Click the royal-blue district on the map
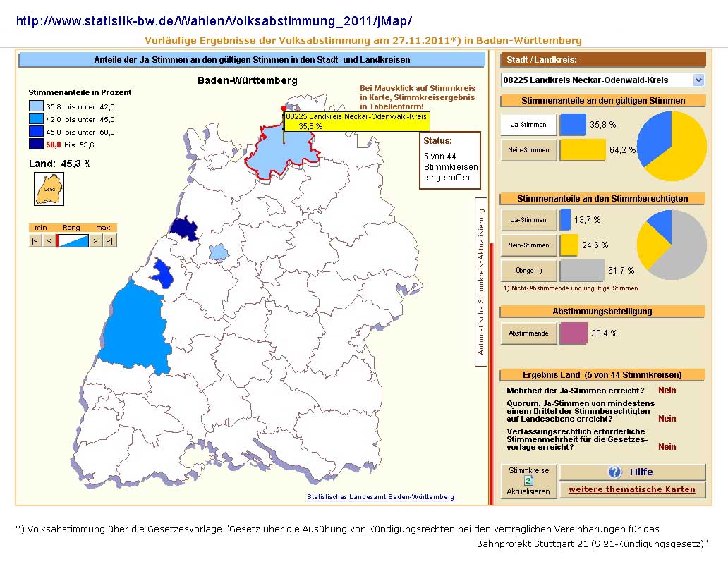 (162, 274)
